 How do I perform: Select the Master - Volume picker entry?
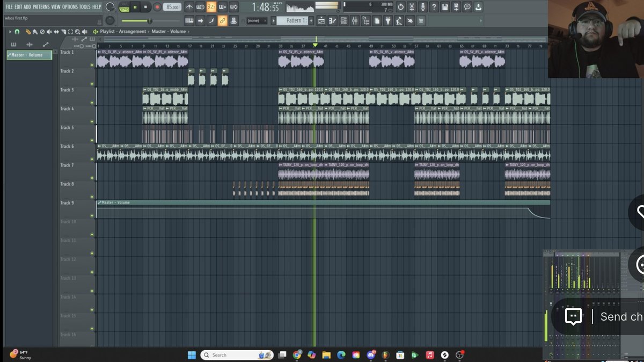(x=29, y=55)
